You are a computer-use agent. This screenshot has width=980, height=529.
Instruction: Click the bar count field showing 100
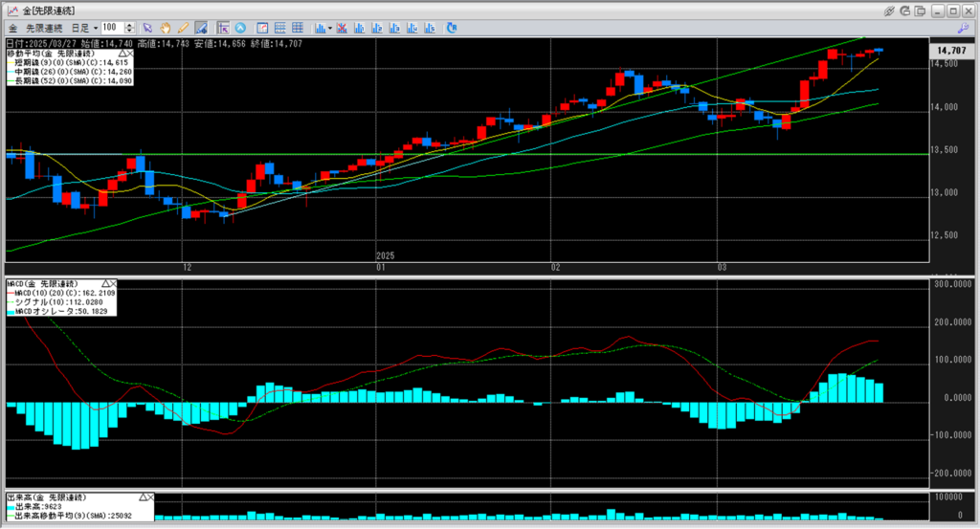click(x=113, y=28)
